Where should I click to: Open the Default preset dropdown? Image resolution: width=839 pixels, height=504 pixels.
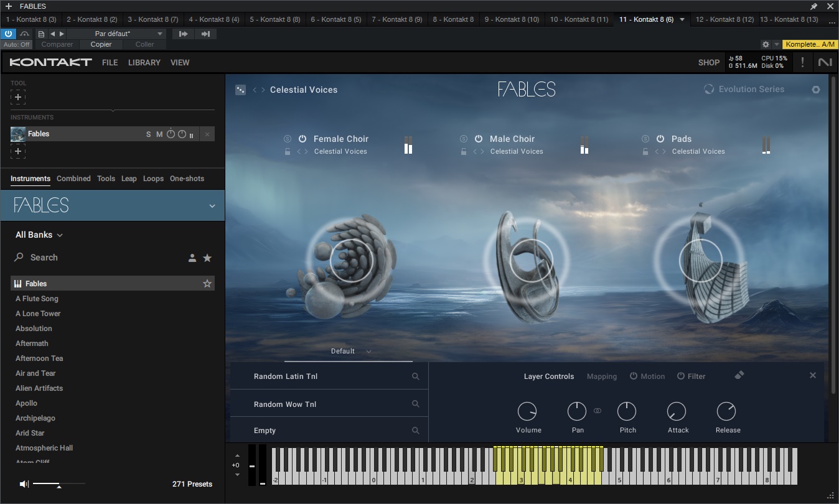tap(350, 352)
